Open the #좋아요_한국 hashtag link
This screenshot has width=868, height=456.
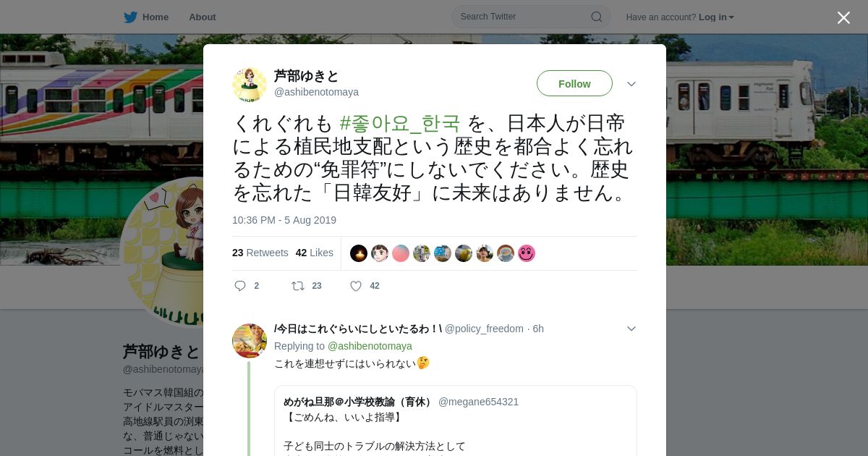click(x=399, y=123)
